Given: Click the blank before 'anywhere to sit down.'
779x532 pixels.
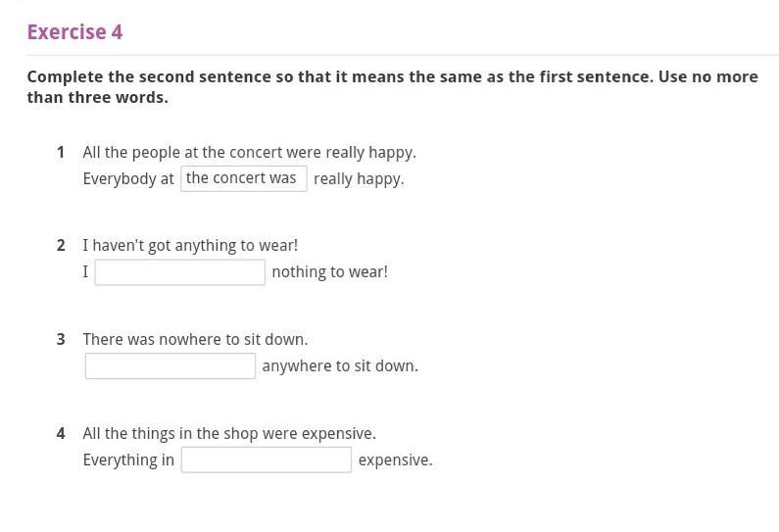Looking at the screenshot, I should 170,366.
